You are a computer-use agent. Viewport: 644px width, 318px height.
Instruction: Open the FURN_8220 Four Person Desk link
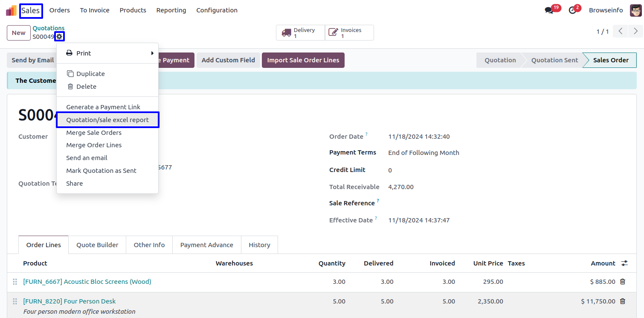click(x=70, y=301)
